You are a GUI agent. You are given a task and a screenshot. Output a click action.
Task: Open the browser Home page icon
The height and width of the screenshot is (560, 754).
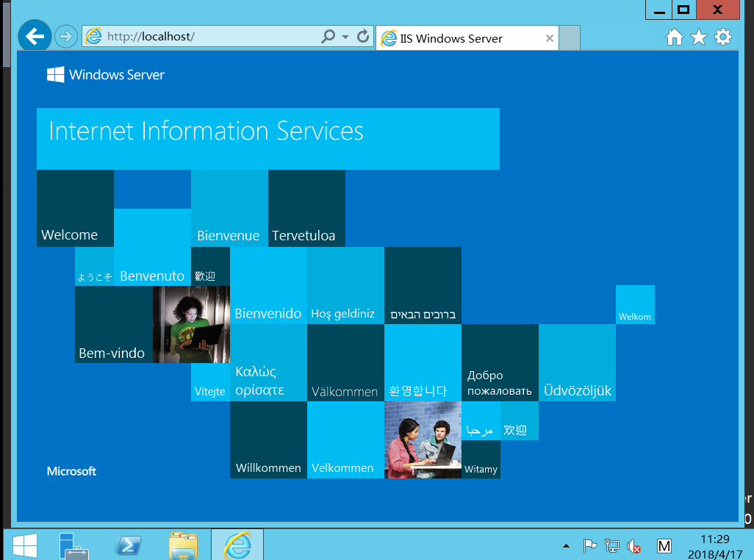pos(674,37)
